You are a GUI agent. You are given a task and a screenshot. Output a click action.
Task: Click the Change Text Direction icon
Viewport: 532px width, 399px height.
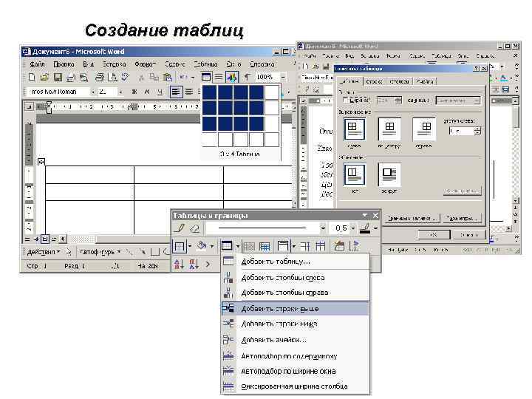tap(354, 245)
